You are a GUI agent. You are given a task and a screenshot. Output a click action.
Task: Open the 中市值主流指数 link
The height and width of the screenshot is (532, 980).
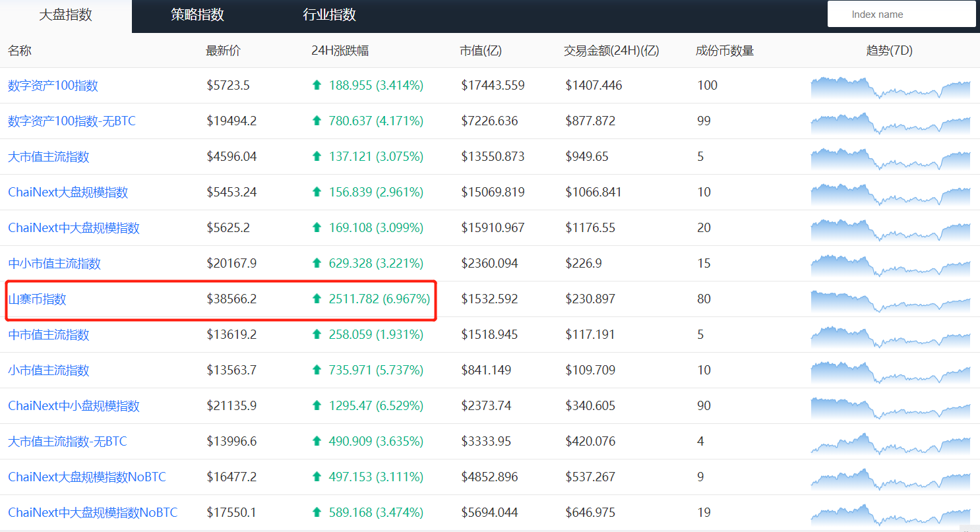pyautogui.click(x=48, y=335)
